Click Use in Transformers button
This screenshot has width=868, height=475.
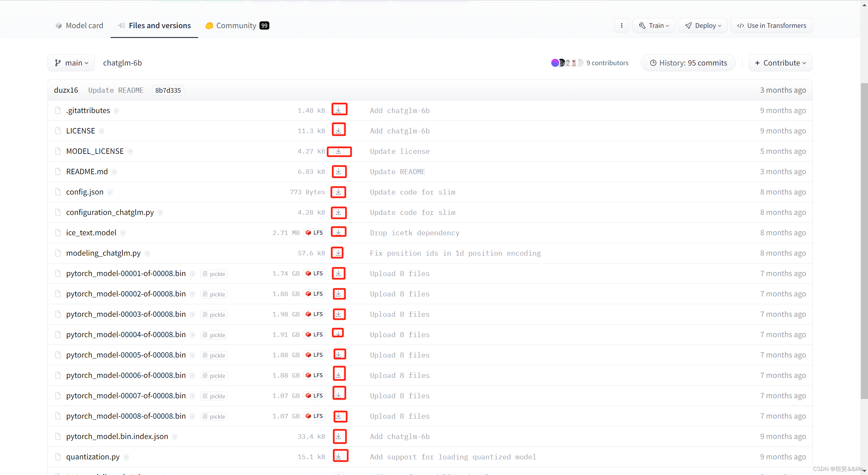(772, 25)
